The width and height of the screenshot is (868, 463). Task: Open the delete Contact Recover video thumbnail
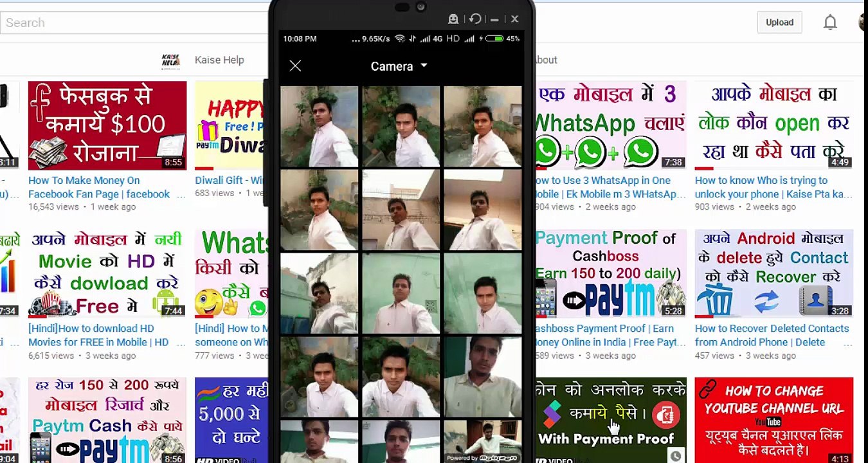click(774, 273)
